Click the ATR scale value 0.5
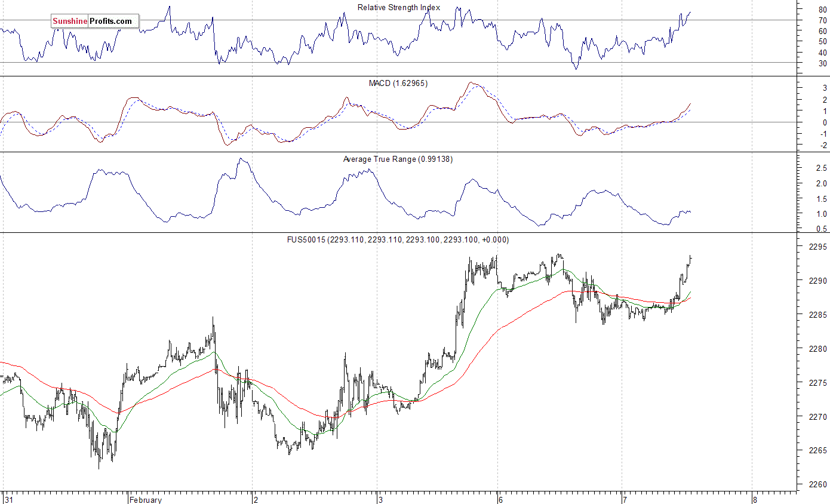The image size is (830, 504). coord(822,229)
